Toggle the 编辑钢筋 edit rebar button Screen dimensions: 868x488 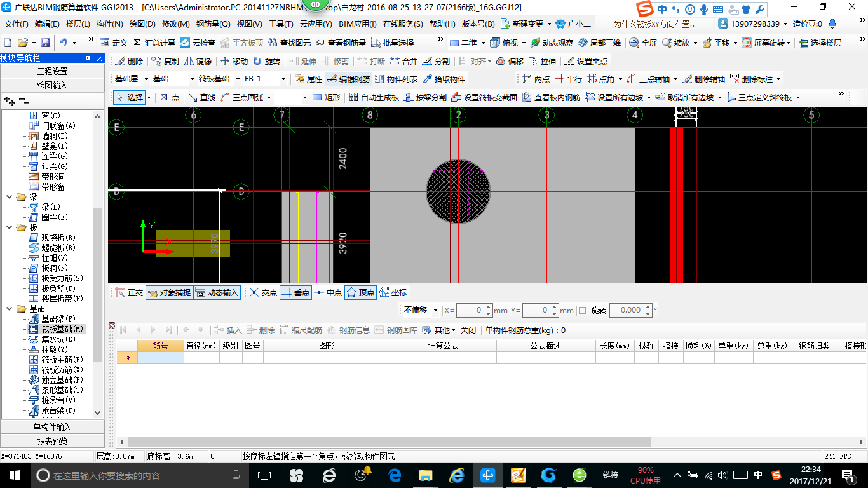(x=348, y=79)
